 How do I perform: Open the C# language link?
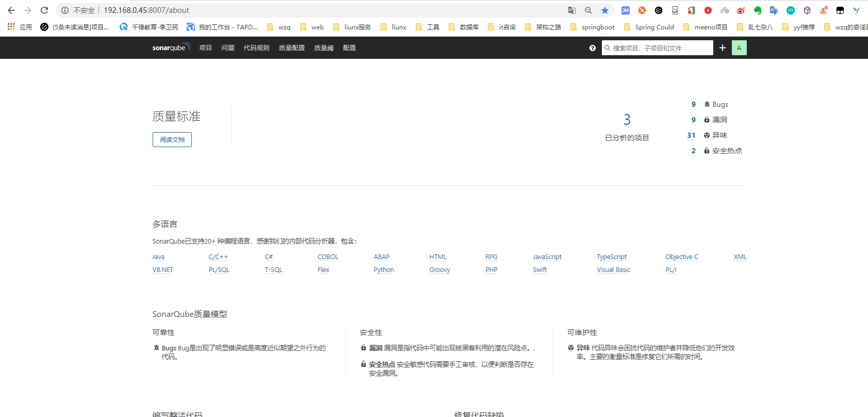(x=269, y=257)
